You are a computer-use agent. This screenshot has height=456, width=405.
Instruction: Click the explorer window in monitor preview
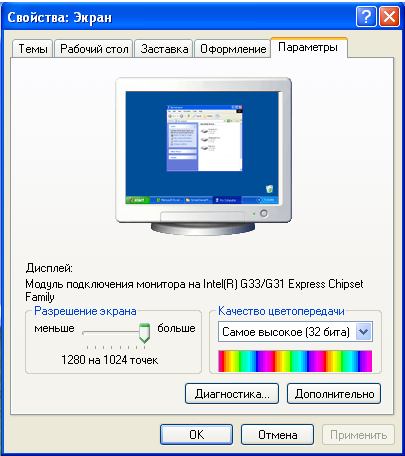(204, 138)
